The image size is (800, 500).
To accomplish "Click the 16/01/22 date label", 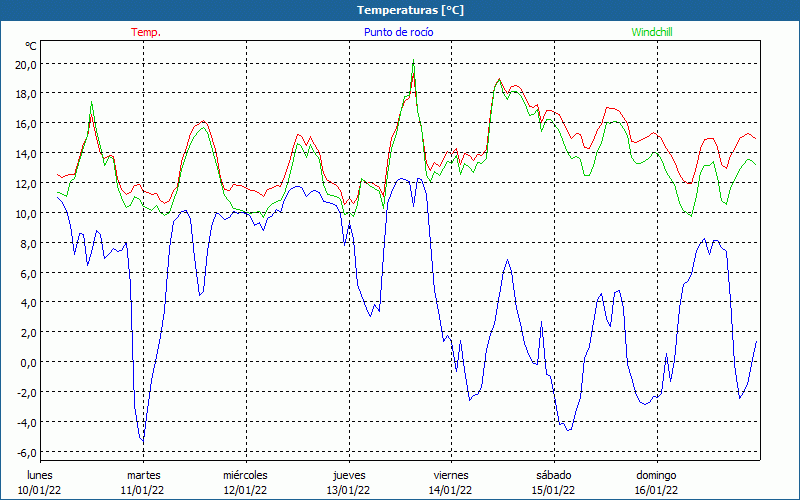I will 656,490.
